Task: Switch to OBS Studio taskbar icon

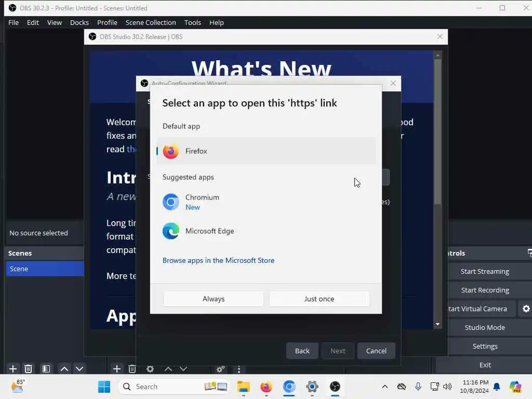Action: (335, 387)
